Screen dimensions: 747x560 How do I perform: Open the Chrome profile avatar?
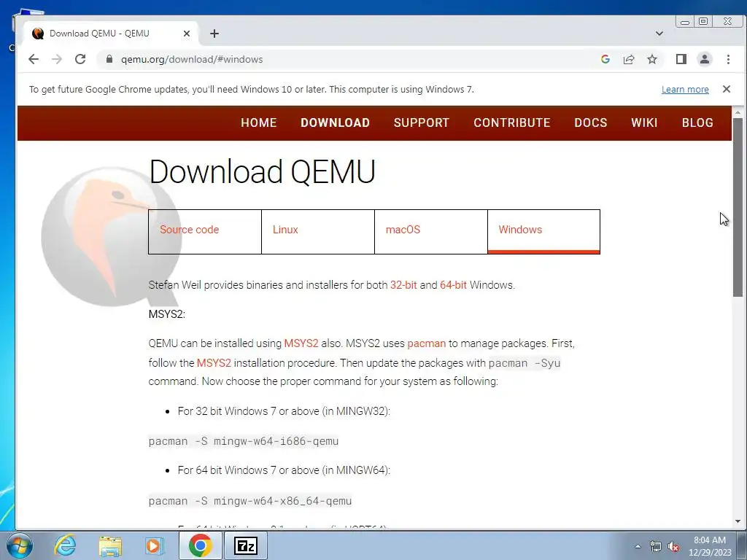705,59
